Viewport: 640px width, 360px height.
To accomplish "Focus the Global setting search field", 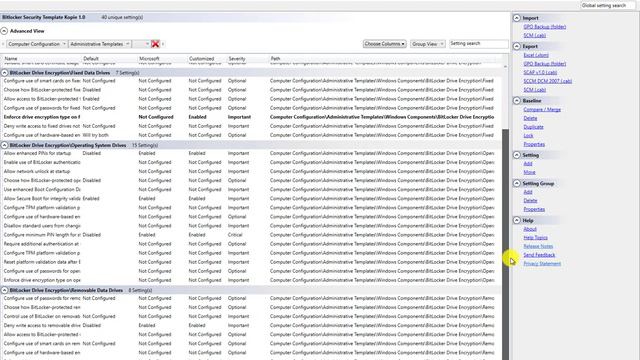I will click(607, 5).
